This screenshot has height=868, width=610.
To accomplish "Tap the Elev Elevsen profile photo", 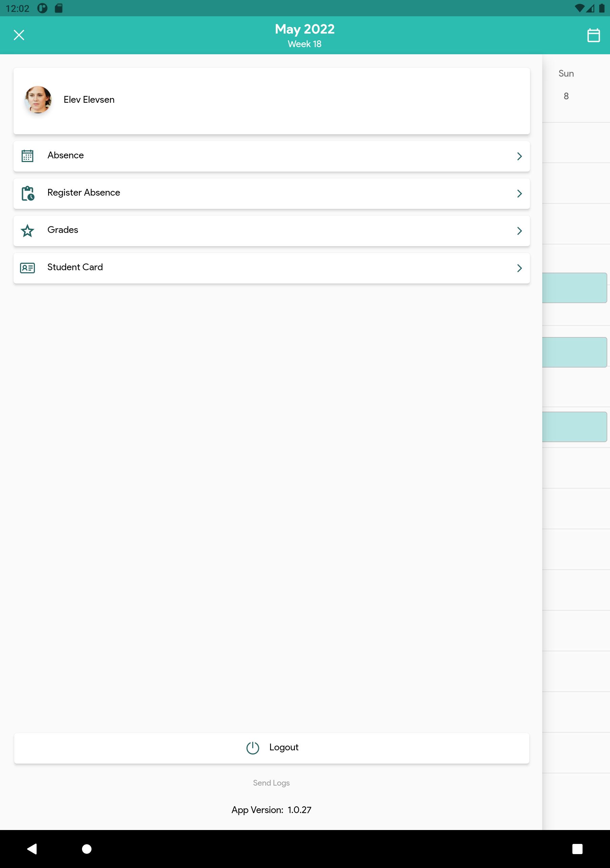I will pos(38,99).
